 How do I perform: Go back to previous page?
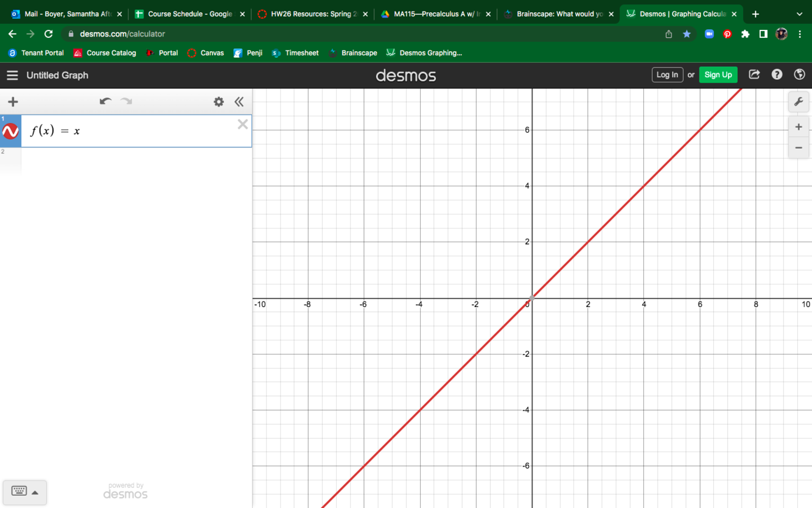click(x=12, y=34)
